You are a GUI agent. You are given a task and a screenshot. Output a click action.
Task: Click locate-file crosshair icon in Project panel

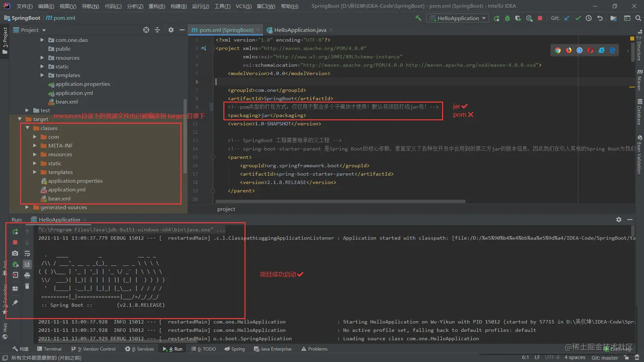[x=146, y=30]
